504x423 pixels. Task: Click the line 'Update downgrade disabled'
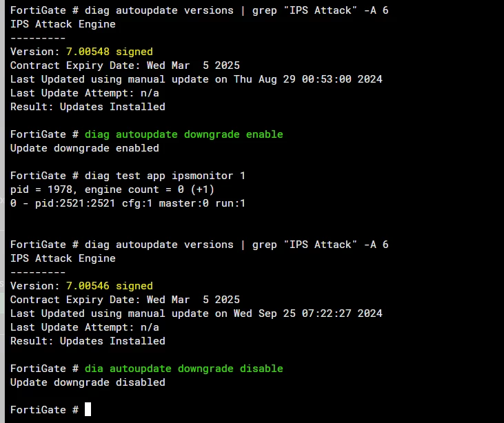(88, 382)
